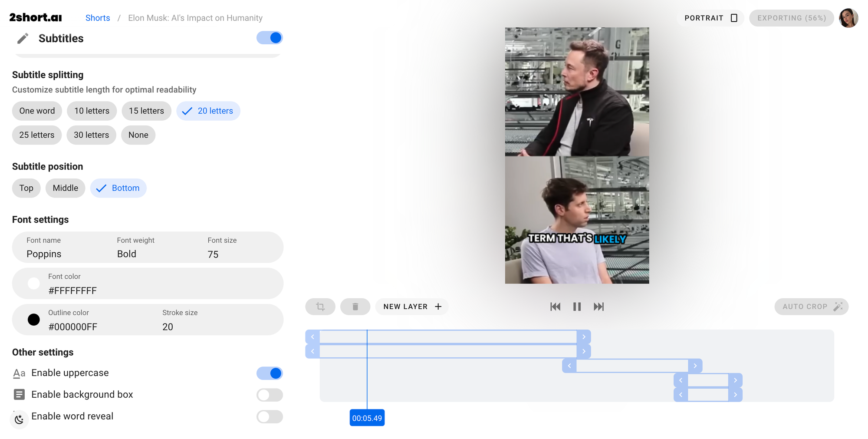This screenshot has height=439, width=868.
Task: Click the white font color swatch
Action: (34, 284)
